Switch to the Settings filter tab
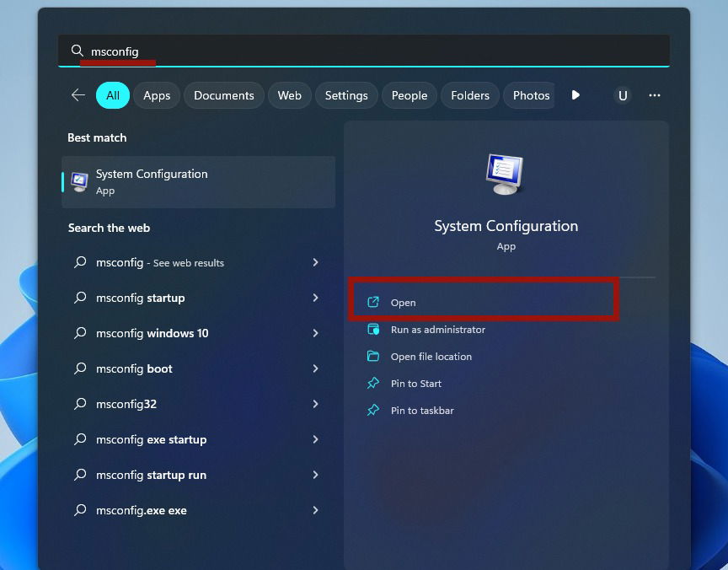The height and width of the screenshot is (570, 728). 346,95
